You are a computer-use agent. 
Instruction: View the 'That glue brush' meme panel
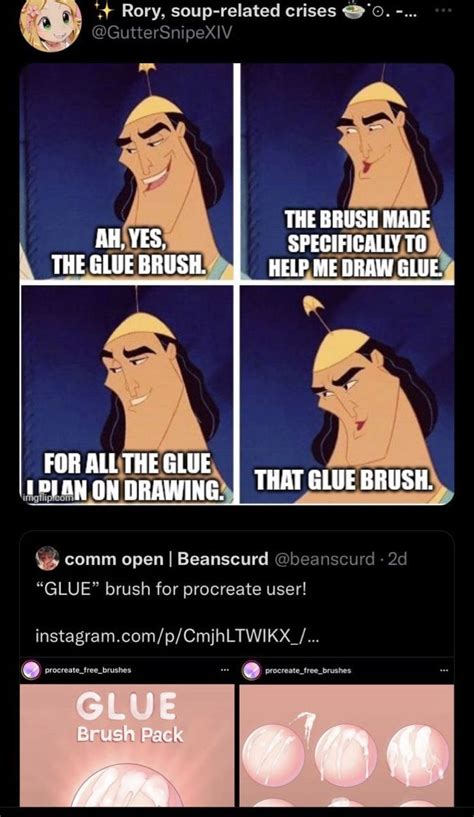(x=347, y=394)
